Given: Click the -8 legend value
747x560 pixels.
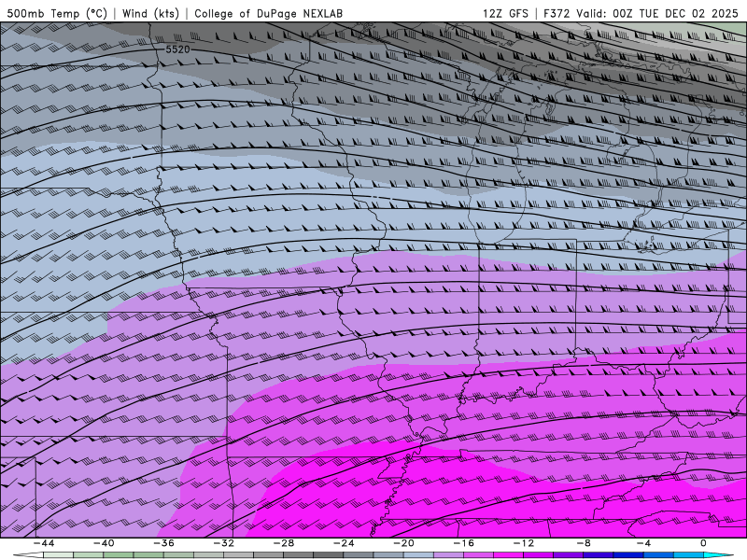Looking at the screenshot, I should point(584,543).
